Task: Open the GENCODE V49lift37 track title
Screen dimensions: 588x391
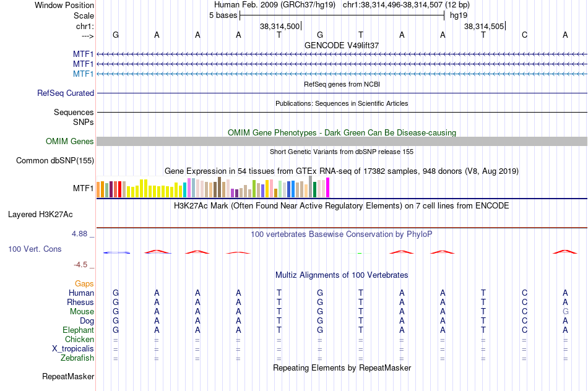Action: click(x=342, y=45)
